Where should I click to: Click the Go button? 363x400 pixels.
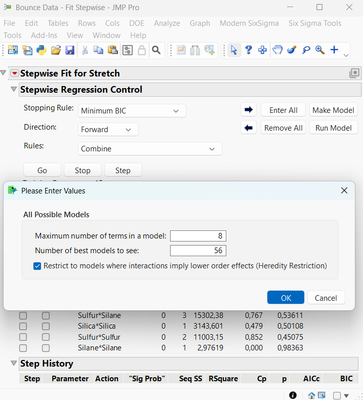point(42,170)
